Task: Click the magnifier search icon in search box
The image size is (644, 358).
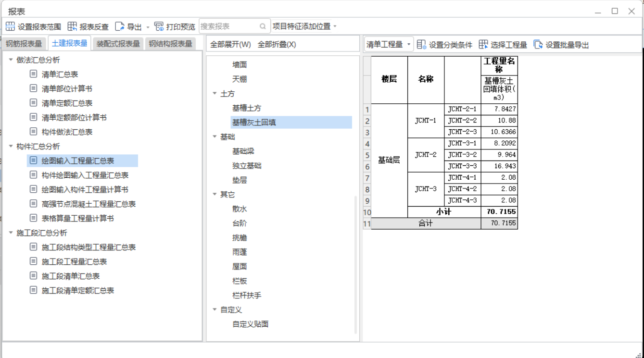Action: pos(263,26)
